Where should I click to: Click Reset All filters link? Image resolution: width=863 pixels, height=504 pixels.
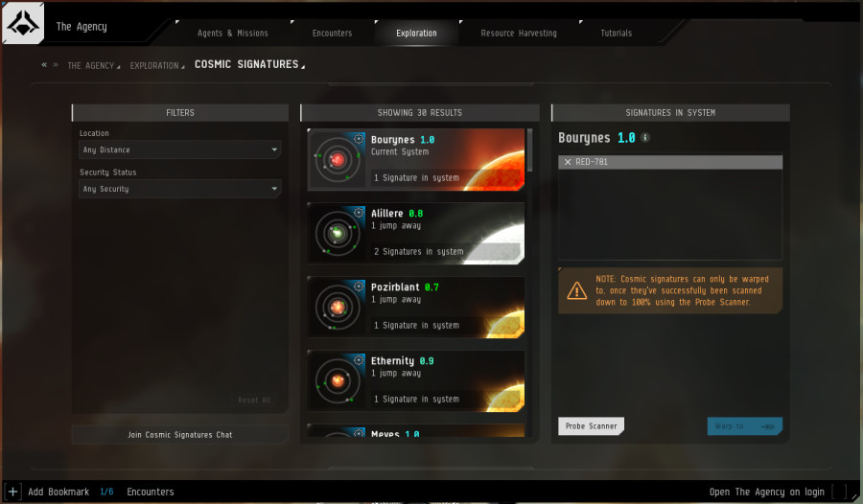click(x=254, y=400)
